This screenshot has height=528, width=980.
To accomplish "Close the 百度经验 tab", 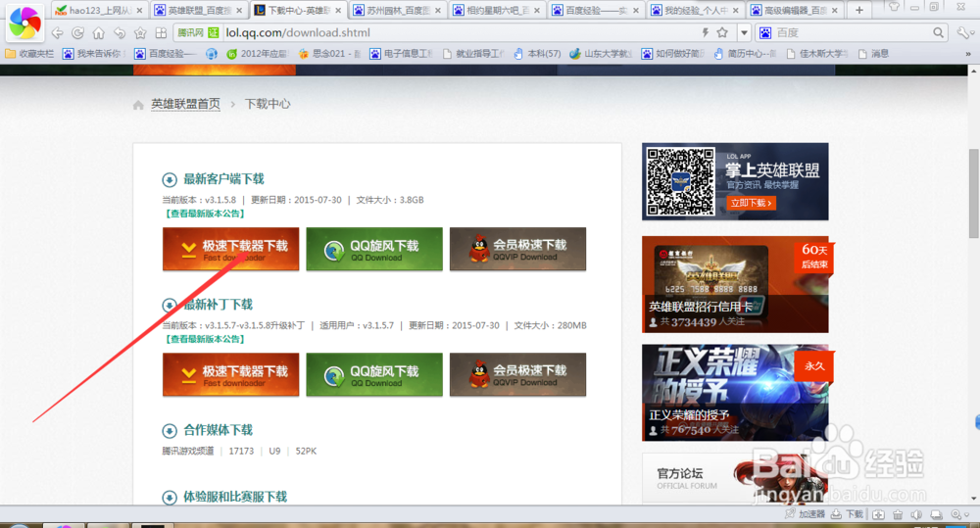I will [636, 10].
